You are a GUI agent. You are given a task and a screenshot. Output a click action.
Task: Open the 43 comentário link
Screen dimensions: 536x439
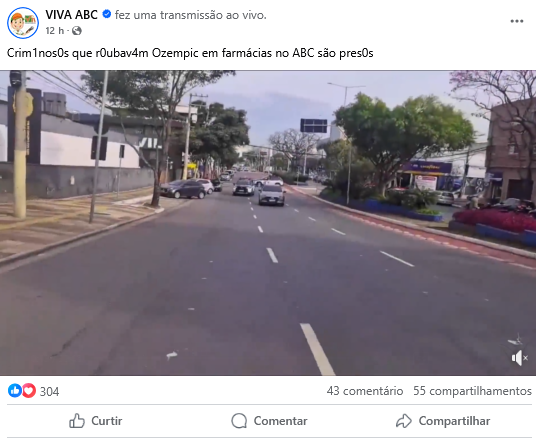pos(365,391)
